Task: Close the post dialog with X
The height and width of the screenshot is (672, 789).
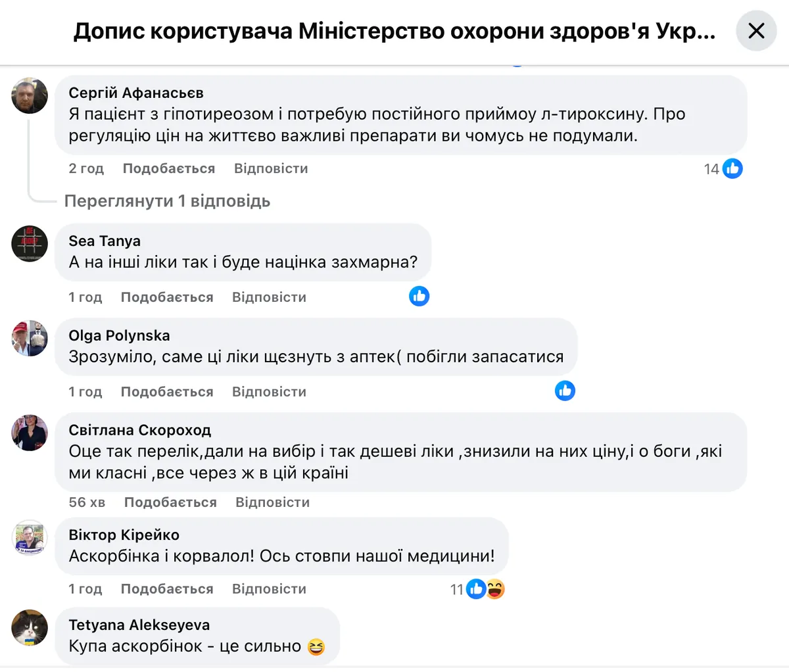Action: (x=756, y=31)
